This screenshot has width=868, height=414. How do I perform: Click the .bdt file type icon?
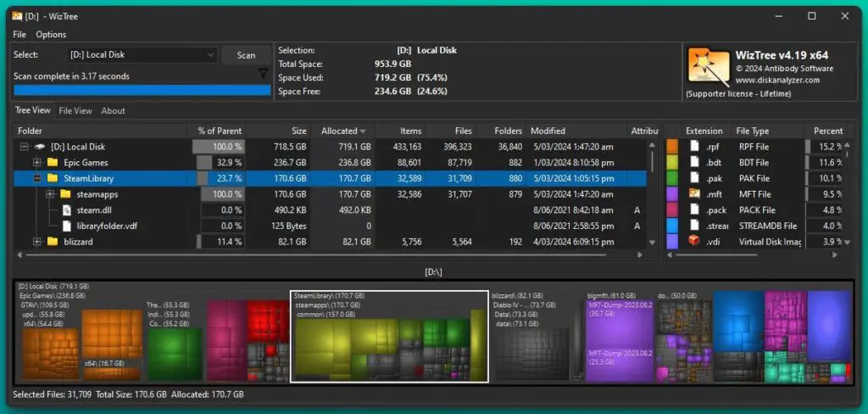pos(694,162)
